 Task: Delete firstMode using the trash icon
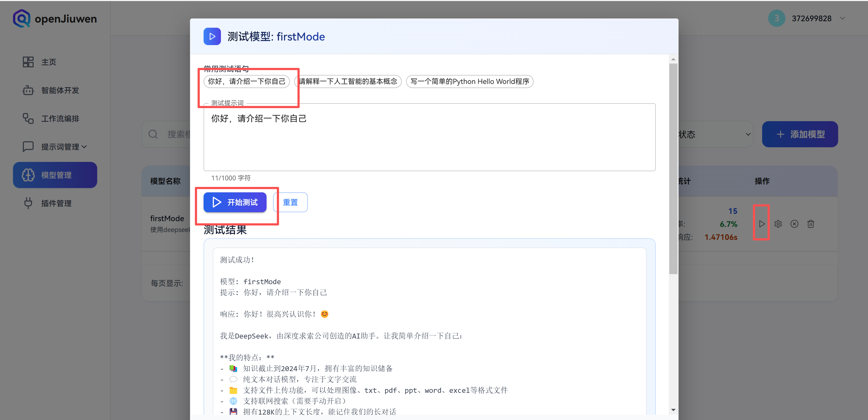point(810,224)
